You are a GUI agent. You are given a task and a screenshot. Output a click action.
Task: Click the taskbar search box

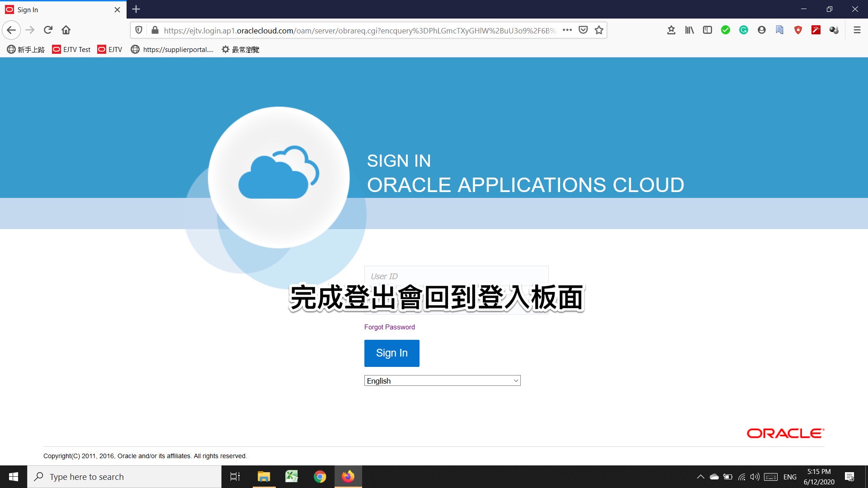(124, 477)
